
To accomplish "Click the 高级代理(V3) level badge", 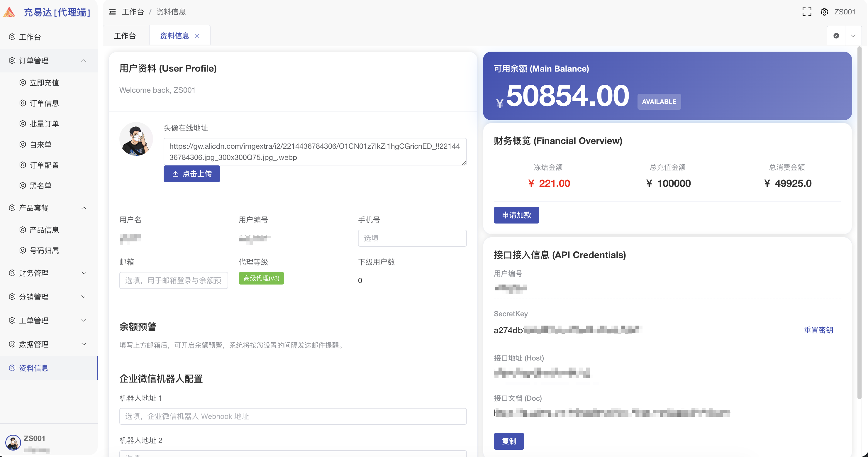I will (x=261, y=278).
